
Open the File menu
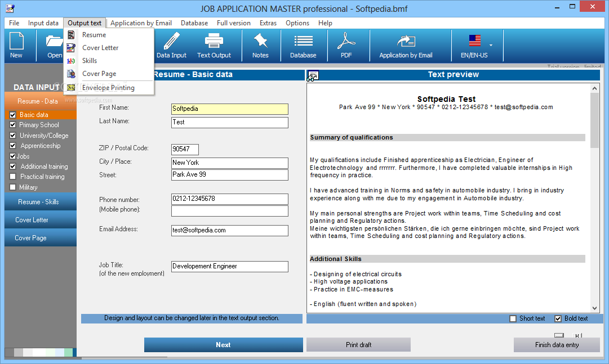click(14, 23)
